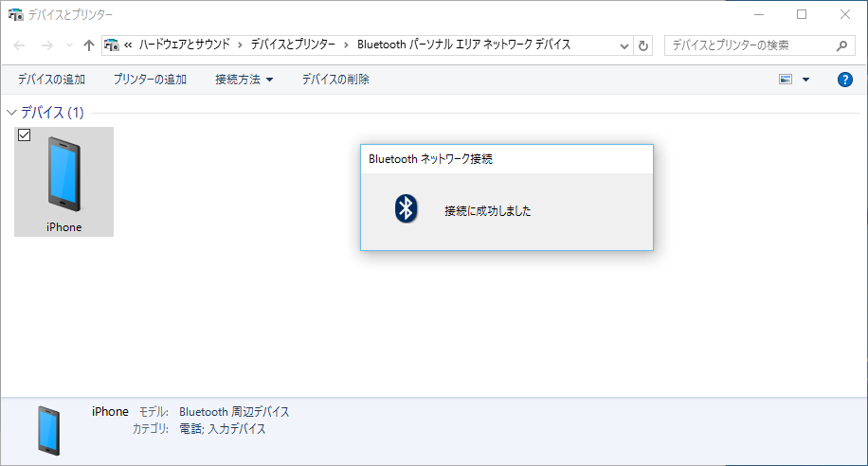The image size is (868, 466).
Task: Expand the address bar history dropdown
Action: click(624, 45)
